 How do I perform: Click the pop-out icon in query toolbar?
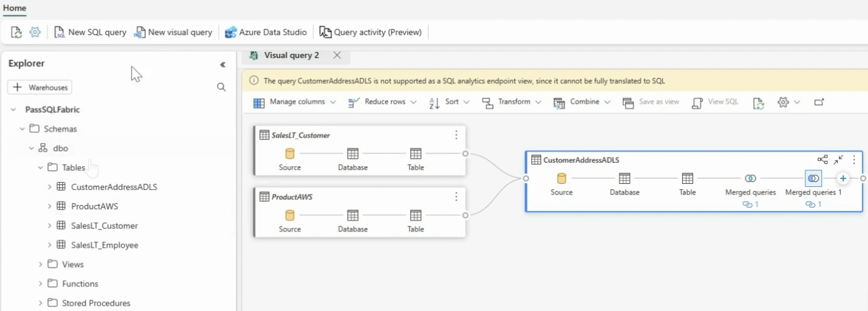pos(819,102)
